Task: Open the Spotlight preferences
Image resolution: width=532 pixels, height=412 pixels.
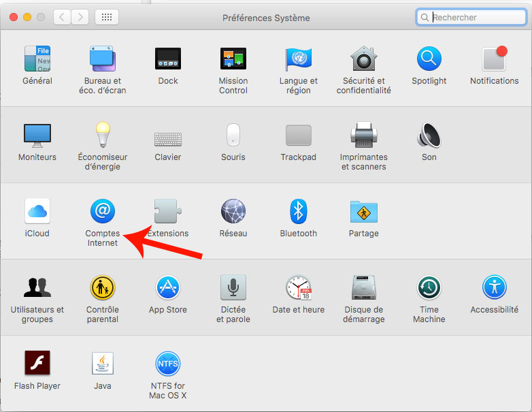Action: 429,59
